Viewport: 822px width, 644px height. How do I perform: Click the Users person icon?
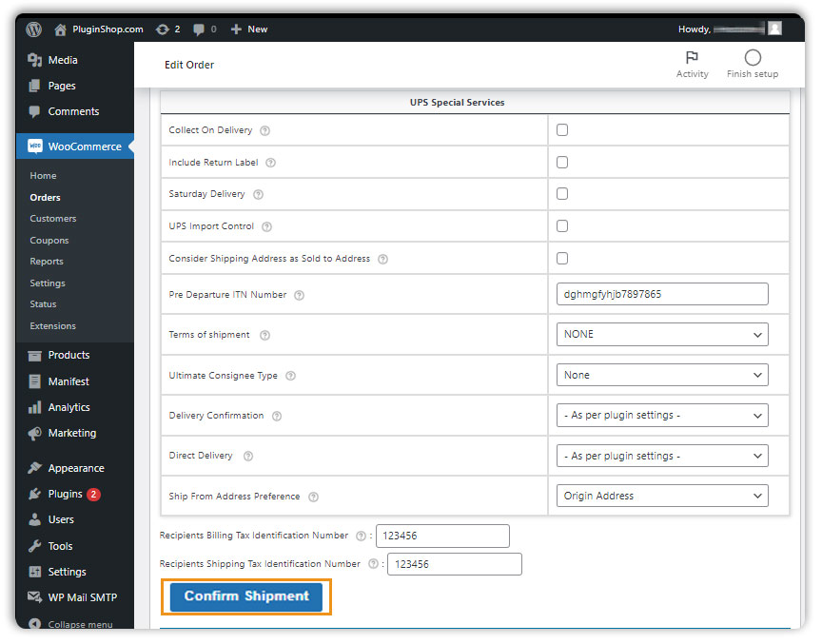(34, 519)
